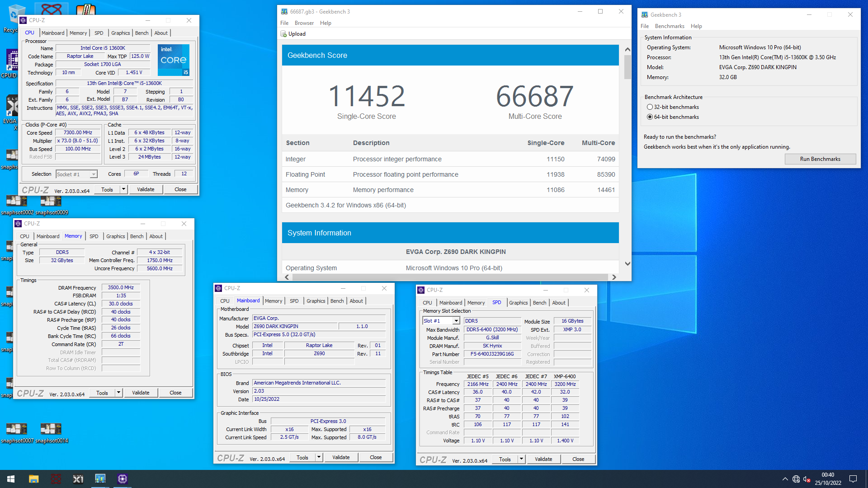Select the red atom desktop icon
Image resolution: width=868 pixels, height=488 pixels.
[x=52, y=9]
